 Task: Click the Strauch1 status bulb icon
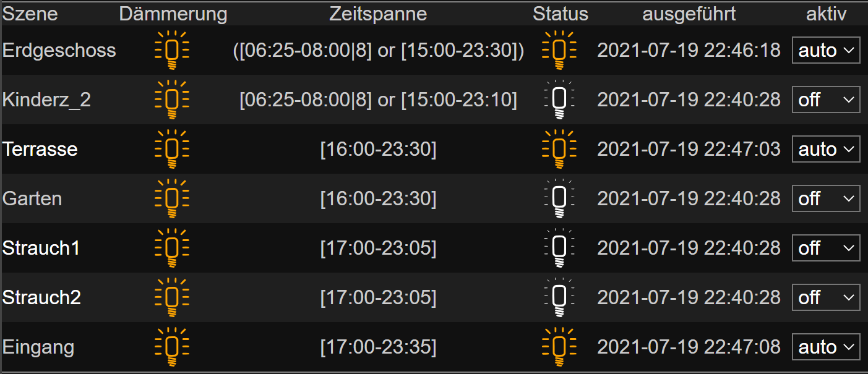[559, 248]
